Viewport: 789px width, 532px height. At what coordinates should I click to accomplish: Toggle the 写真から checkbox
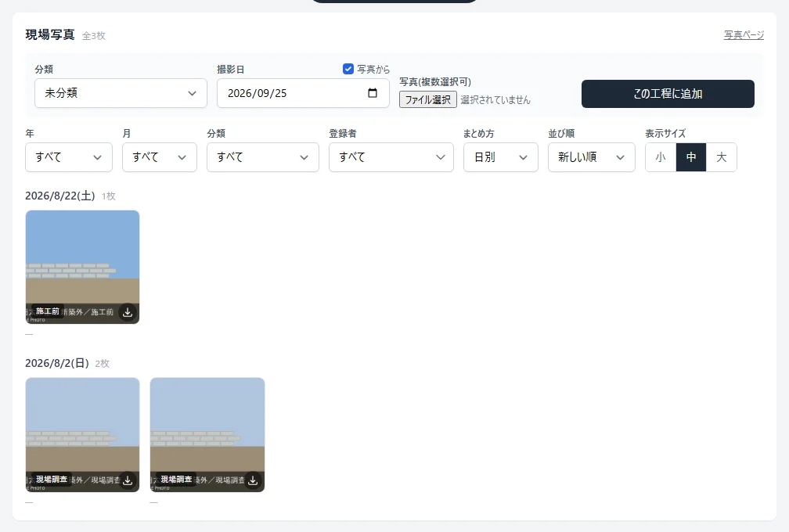click(x=348, y=69)
